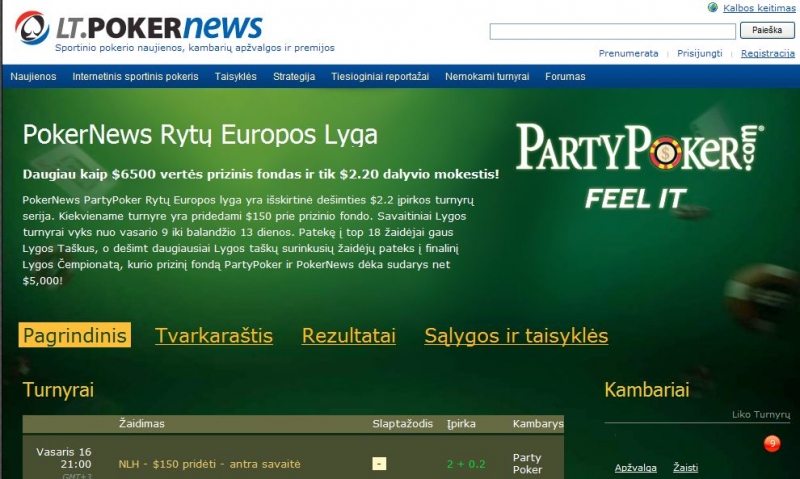Click the Vasaris 16 21:00 date cell
Screen dimensions: 800x479
click(63, 458)
